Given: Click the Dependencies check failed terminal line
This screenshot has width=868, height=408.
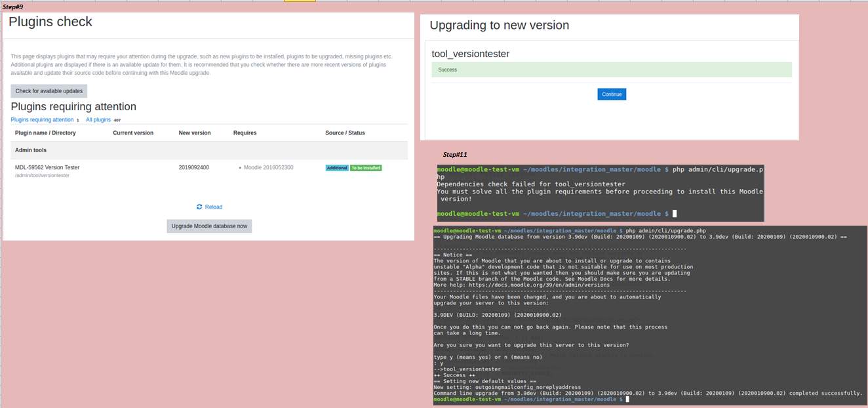Looking at the screenshot, I should [531, 184].
